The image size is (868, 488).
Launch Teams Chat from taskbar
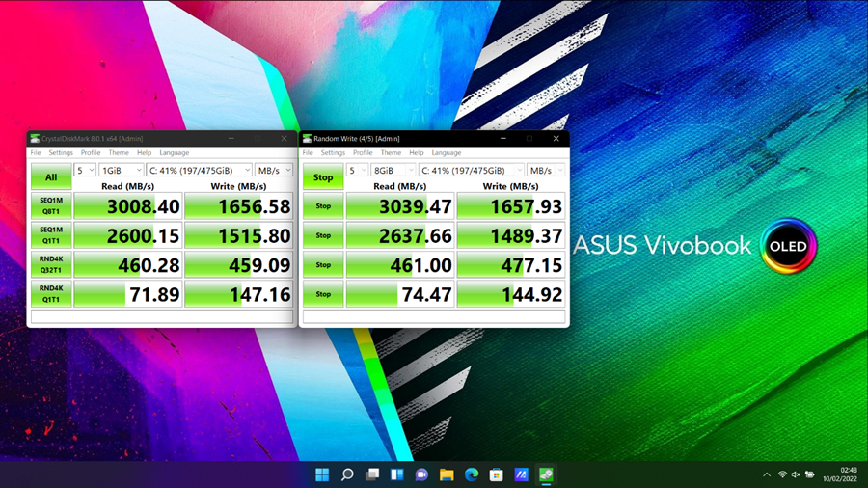tap(421, 474)
